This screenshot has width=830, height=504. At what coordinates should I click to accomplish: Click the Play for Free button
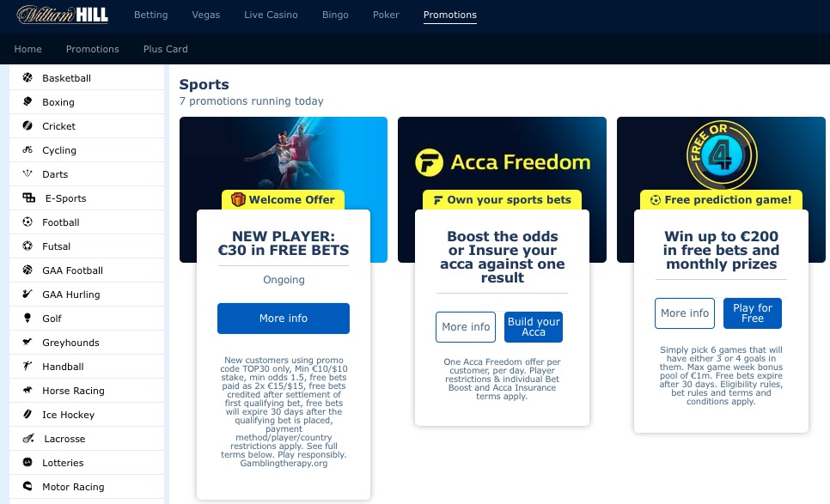(x=752, y=313)
